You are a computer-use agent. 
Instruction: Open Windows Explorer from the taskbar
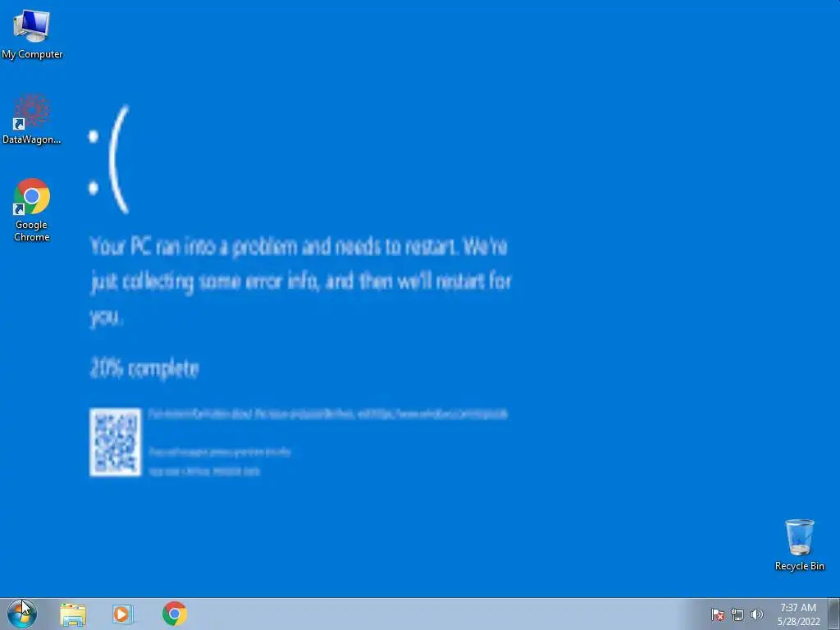coord(73,614)
